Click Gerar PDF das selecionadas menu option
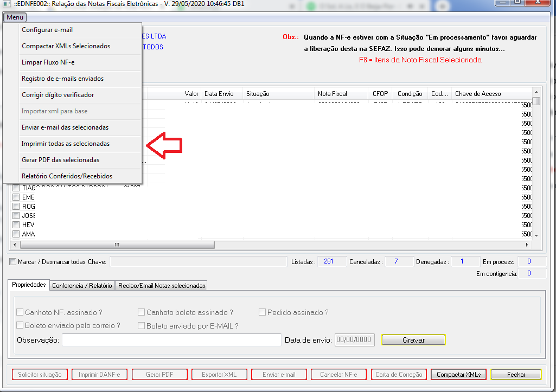 click(60, 160)
